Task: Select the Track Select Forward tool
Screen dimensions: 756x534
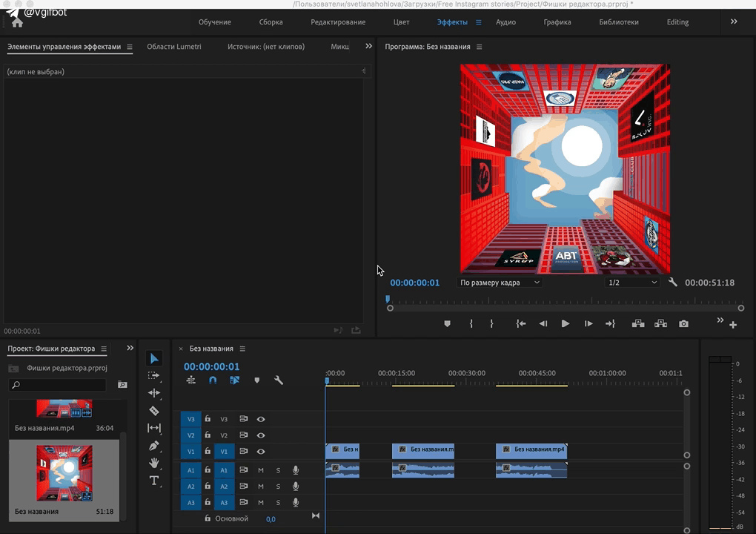Action: coord(154,375)
